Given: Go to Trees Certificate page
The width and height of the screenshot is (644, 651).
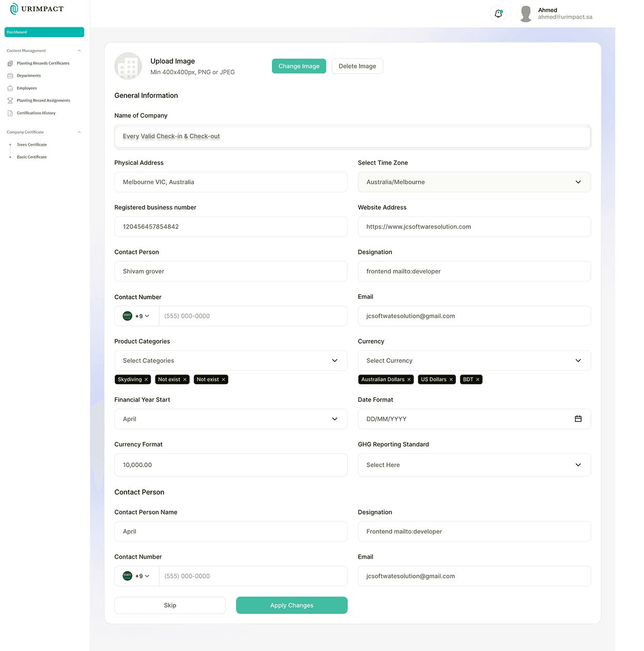Looking at the screenshot, I should [x=32, y=145].
